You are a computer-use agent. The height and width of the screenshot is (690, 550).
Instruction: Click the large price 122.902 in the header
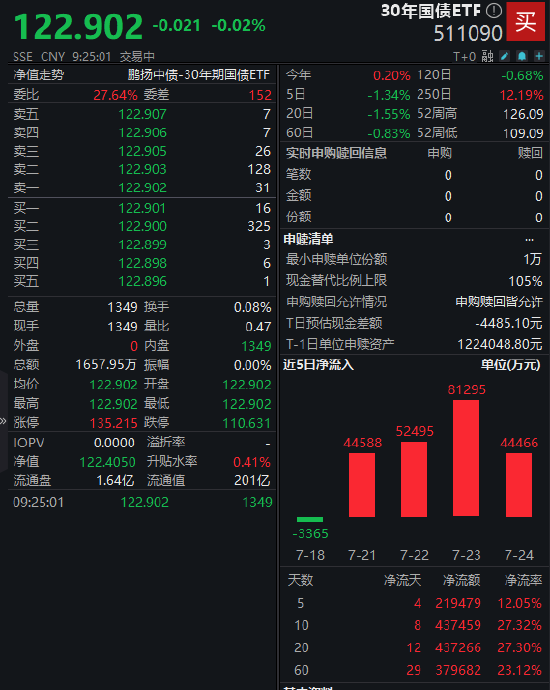[x=78, y=27]
